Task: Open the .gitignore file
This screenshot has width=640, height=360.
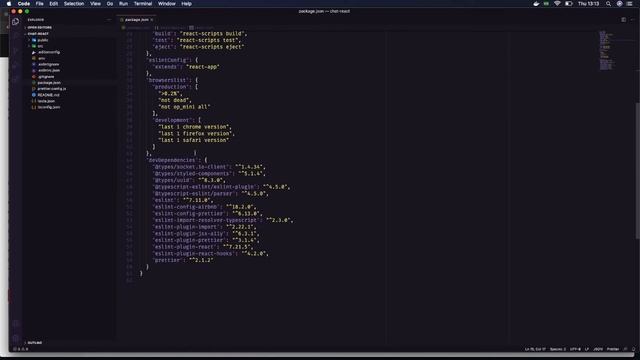Action: [46, 76]
